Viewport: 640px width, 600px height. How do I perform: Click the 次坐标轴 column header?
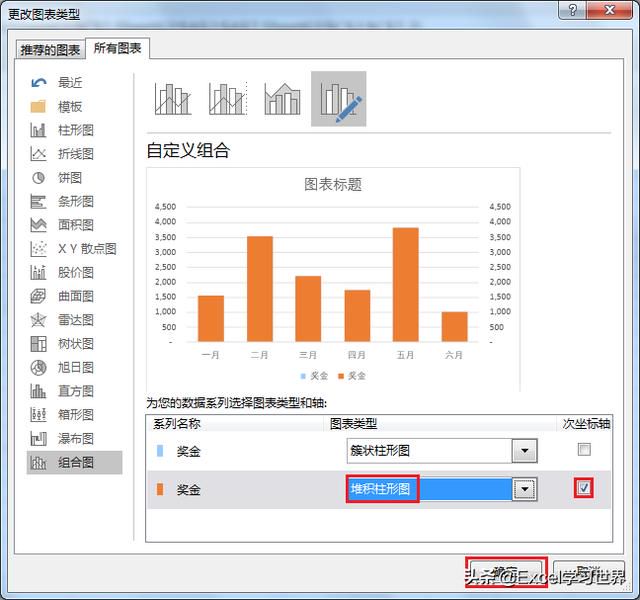point(586,424)
